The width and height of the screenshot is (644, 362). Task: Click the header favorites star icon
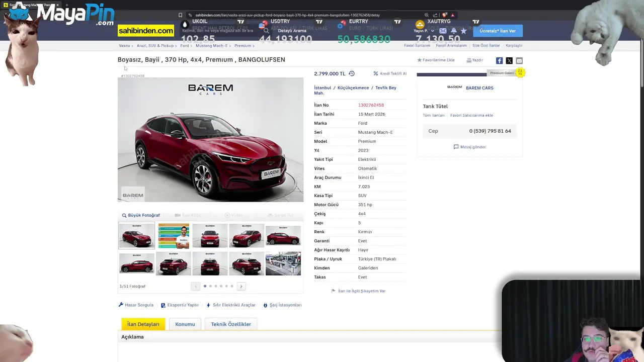463,31
